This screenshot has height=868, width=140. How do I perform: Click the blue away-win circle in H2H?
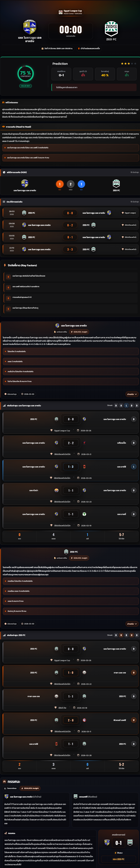click(x=81, y=184)
